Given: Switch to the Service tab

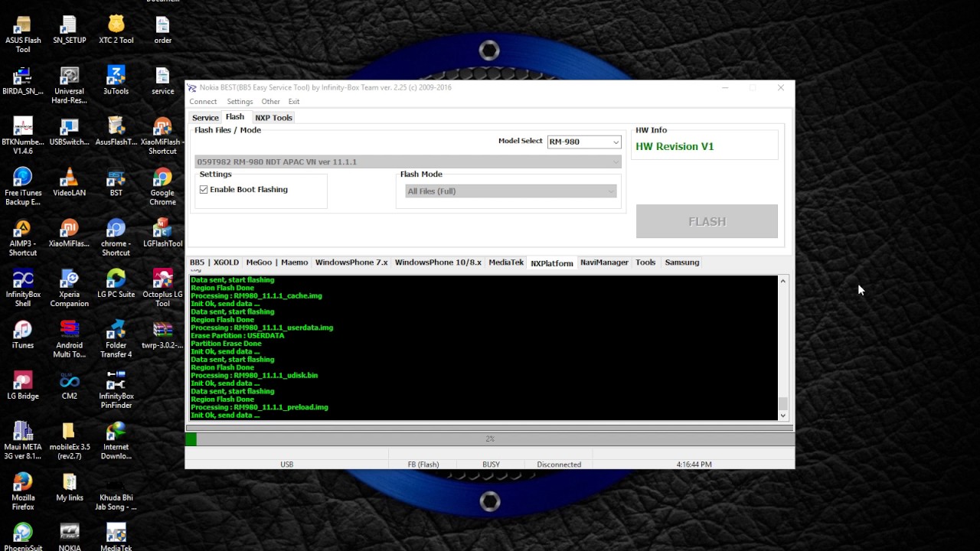Looking at the screenshot, I should (x=205, y=118).
